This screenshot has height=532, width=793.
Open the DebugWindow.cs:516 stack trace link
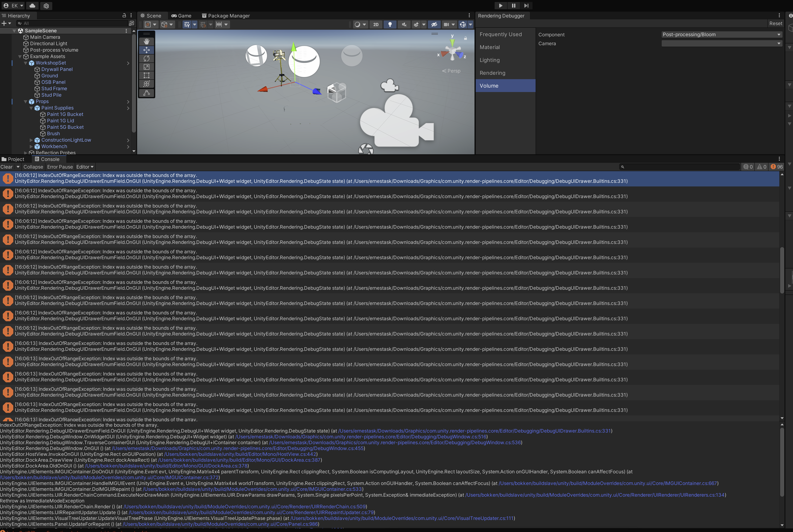tap(361, 437)
